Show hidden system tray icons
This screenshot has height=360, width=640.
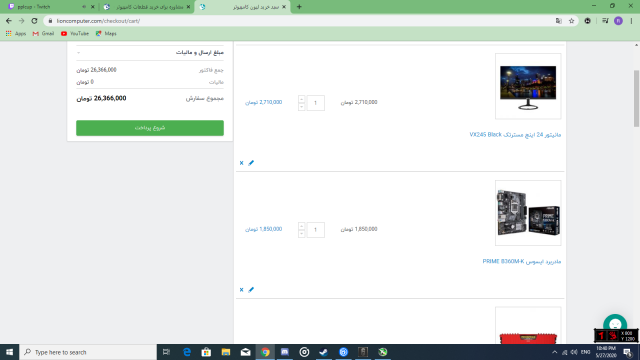tap(554, 352)
